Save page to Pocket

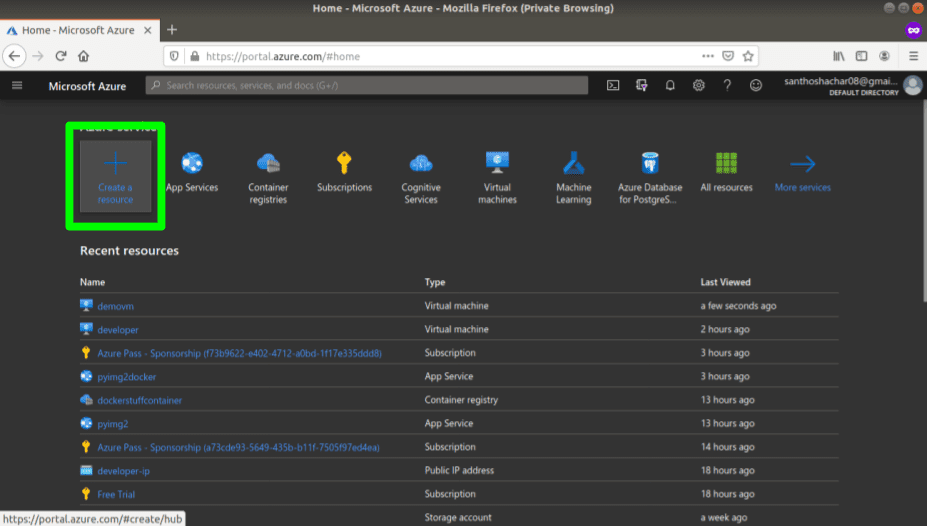pos(729,56)
